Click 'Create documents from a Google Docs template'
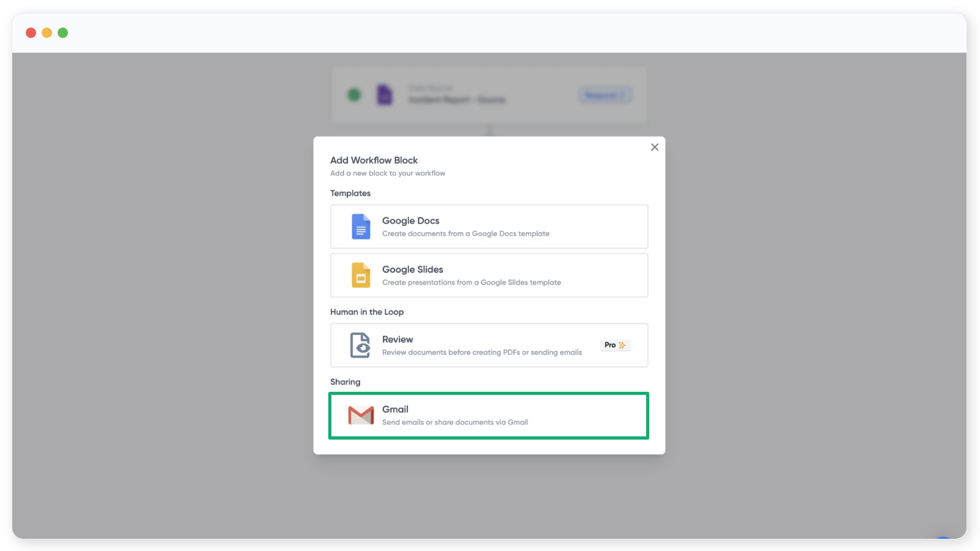The width and height of the screenshot is (980, 551). [466, 234]
